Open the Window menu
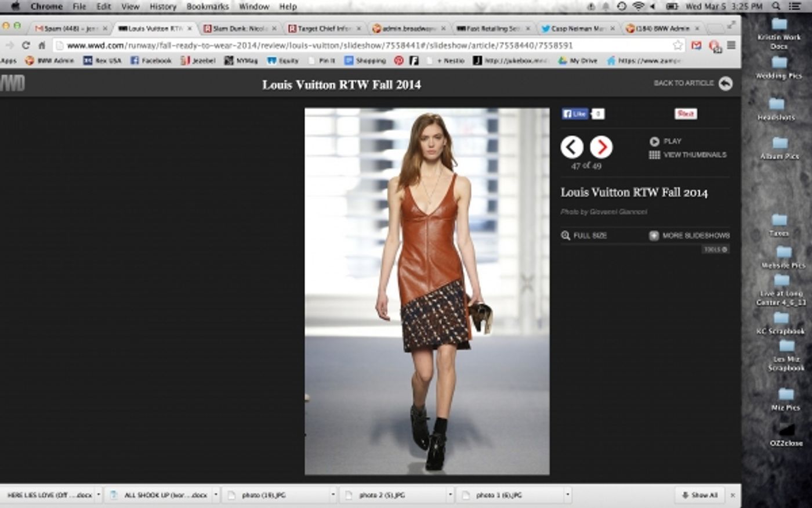 (x=254, y=6)
